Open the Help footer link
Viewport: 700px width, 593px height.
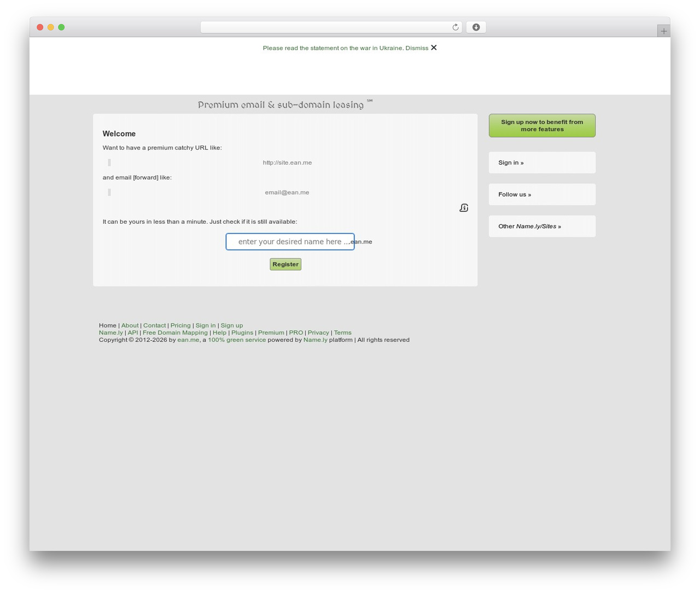219,333
